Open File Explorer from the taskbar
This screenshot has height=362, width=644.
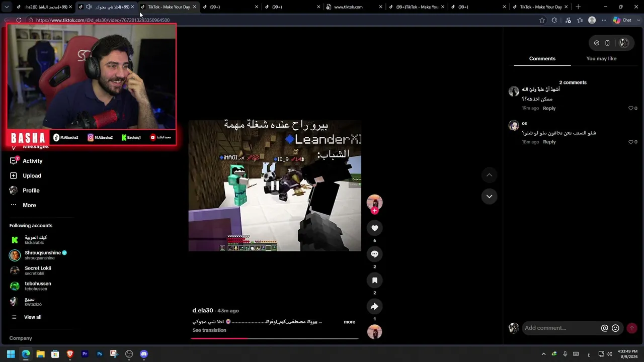[x=40, y=354]
